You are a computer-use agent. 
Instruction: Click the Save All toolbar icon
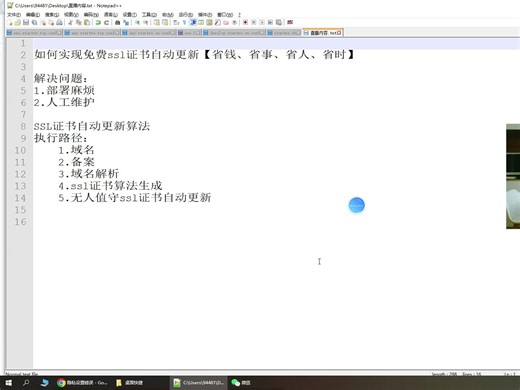[34, 23]
